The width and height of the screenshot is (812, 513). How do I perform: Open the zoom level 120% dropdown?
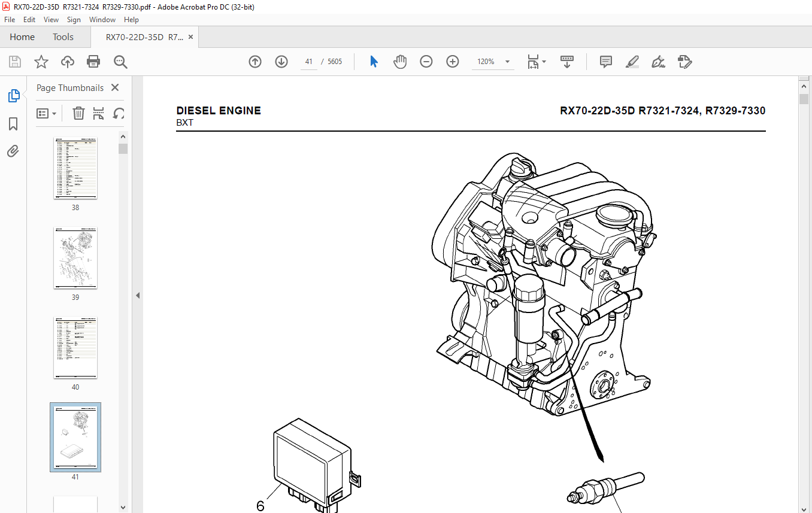click(508, 62)
